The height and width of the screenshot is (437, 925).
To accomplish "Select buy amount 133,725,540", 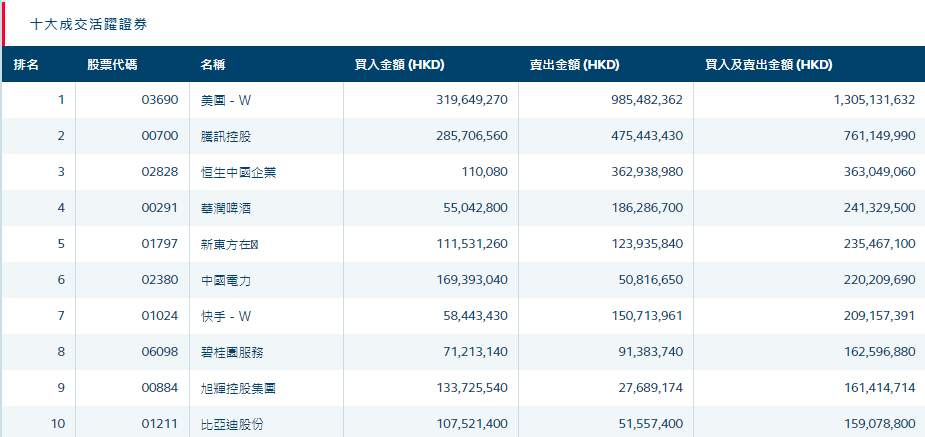I will point(472,388).
